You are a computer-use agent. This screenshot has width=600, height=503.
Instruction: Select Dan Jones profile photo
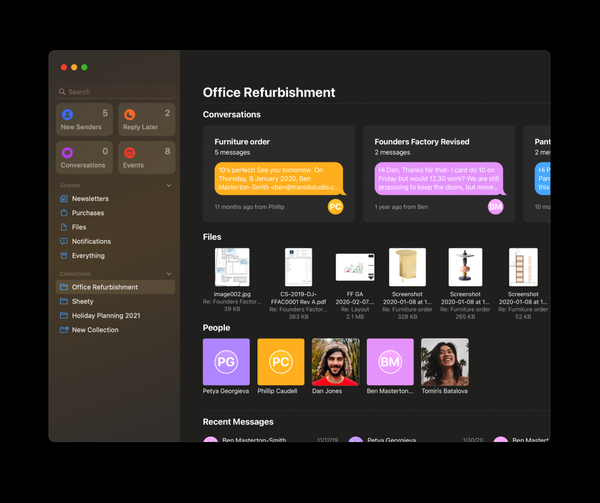pos(336,361)
